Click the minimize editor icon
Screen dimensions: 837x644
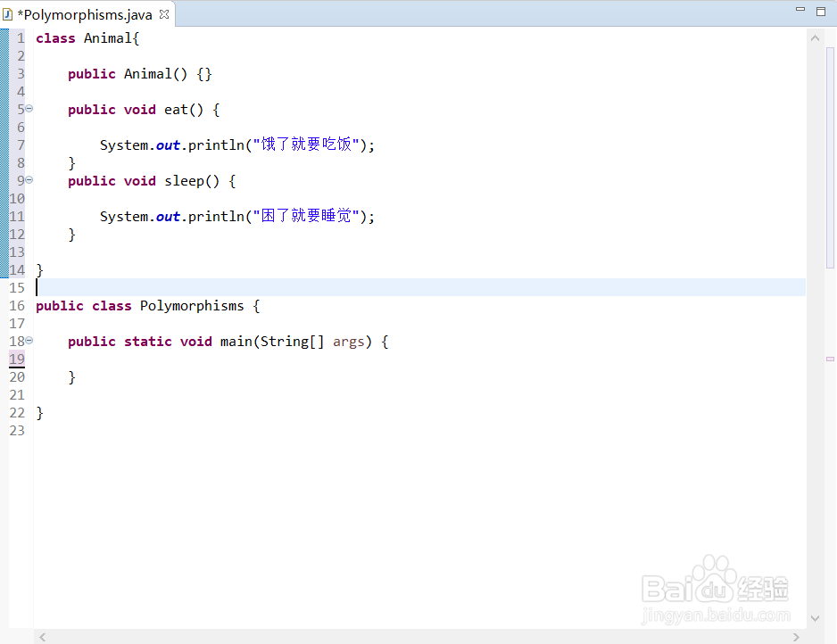(800, 9)
